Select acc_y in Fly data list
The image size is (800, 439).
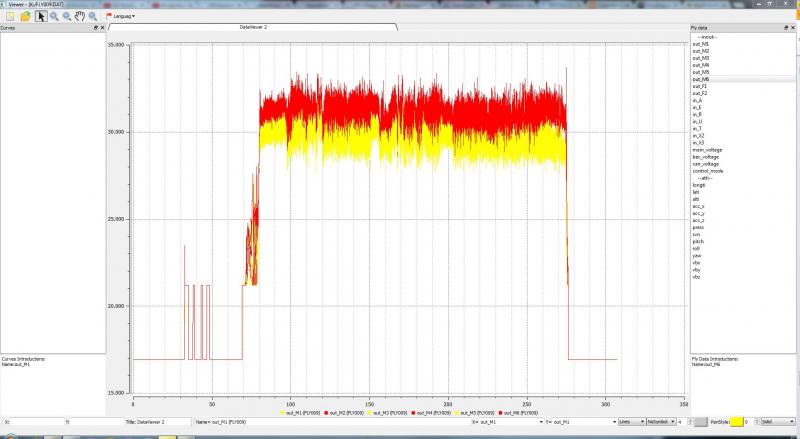pos(698,213)
